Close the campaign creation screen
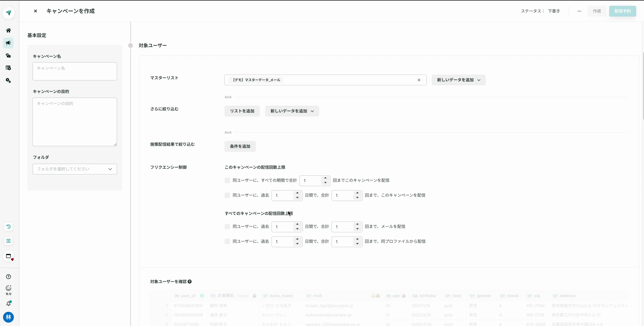Viewport: 644px width, 326px height. 36,11
